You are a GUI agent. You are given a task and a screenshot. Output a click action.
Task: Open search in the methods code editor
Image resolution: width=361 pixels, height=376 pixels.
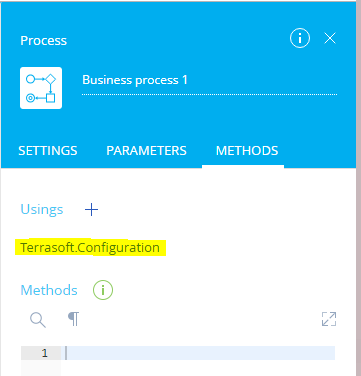38,320
